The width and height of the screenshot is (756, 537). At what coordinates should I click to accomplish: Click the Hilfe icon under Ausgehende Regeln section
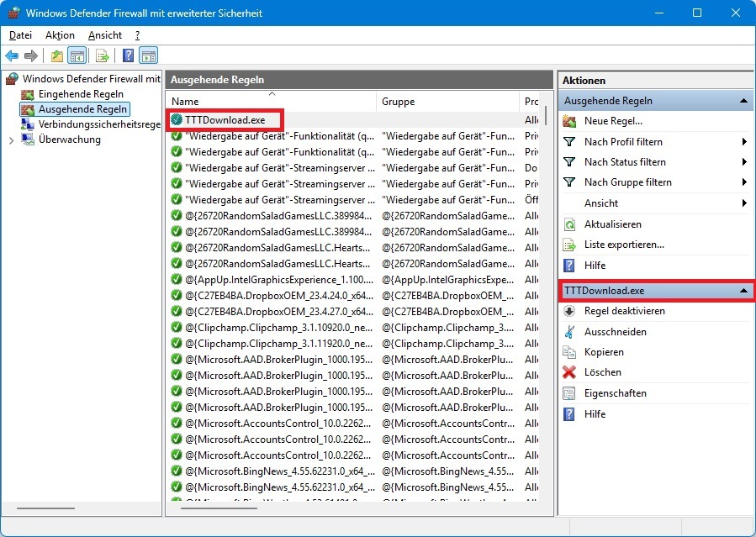569,266
